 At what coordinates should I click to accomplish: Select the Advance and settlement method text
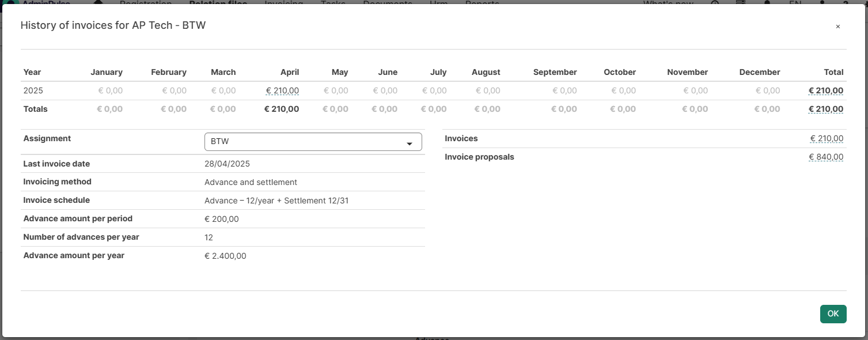tap(251, 182)
